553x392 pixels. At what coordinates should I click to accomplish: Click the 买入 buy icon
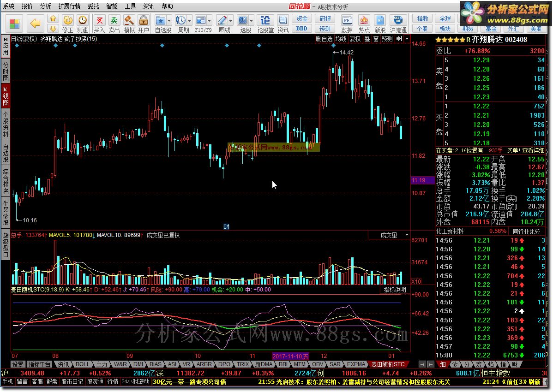[99, 24]
